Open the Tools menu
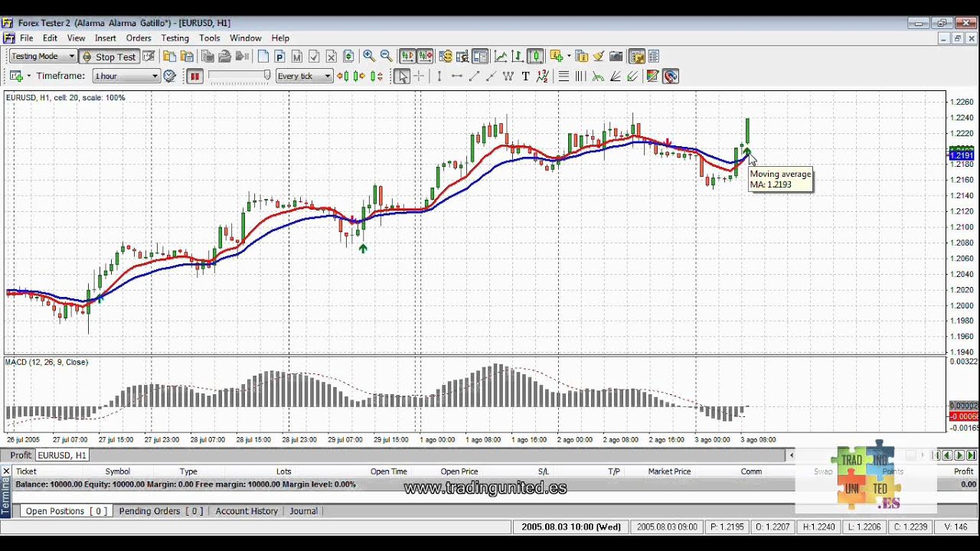The height and width of the screenshot is (551, 980). (210, 37)
